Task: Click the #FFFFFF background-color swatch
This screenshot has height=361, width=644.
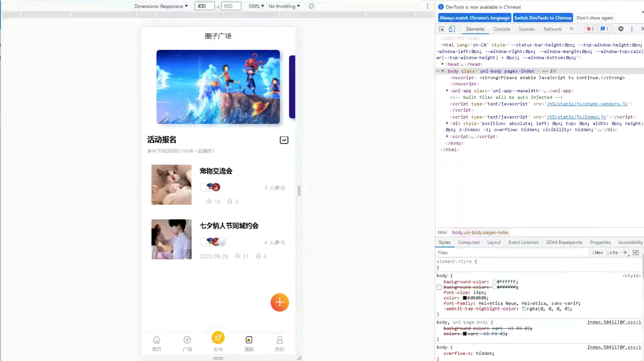Action: click(495, 282)
